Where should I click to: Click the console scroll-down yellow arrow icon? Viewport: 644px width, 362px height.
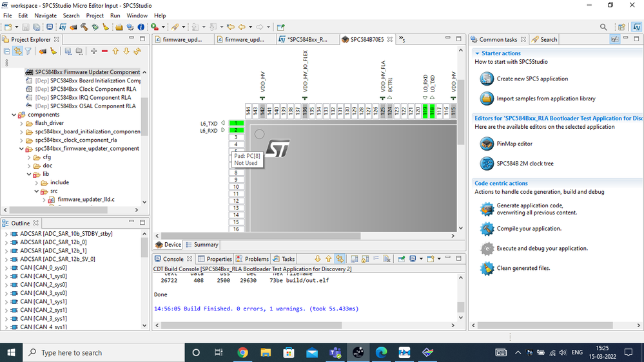point(317,259)
